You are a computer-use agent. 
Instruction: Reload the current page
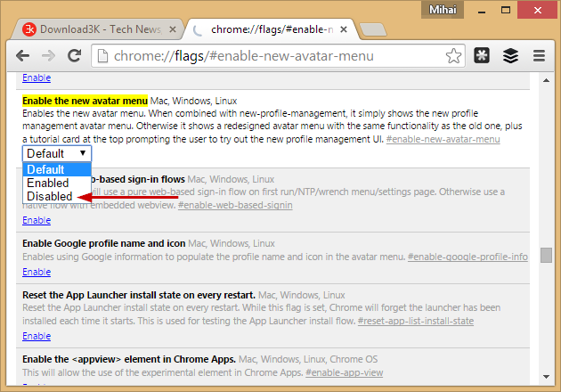pos(75,55)
